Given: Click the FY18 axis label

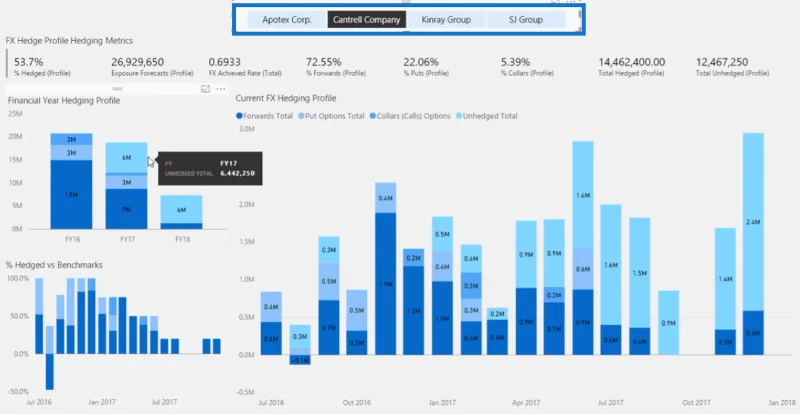Looking at the screenshot, I should coord(182,238).
